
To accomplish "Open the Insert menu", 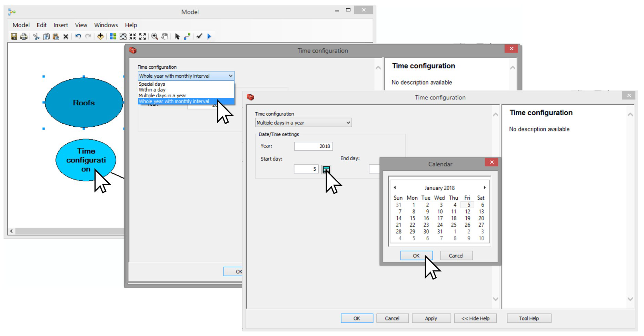I will tap(61, 25).
